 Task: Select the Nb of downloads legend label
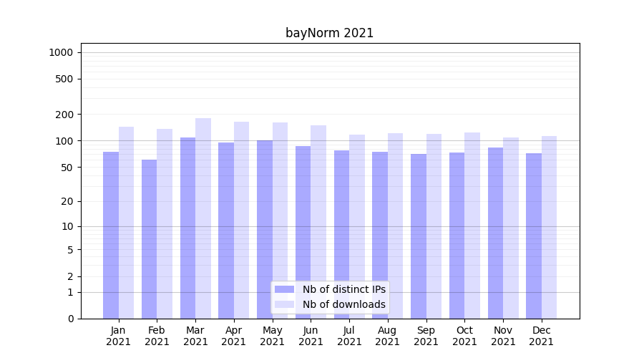click(343, 304)
